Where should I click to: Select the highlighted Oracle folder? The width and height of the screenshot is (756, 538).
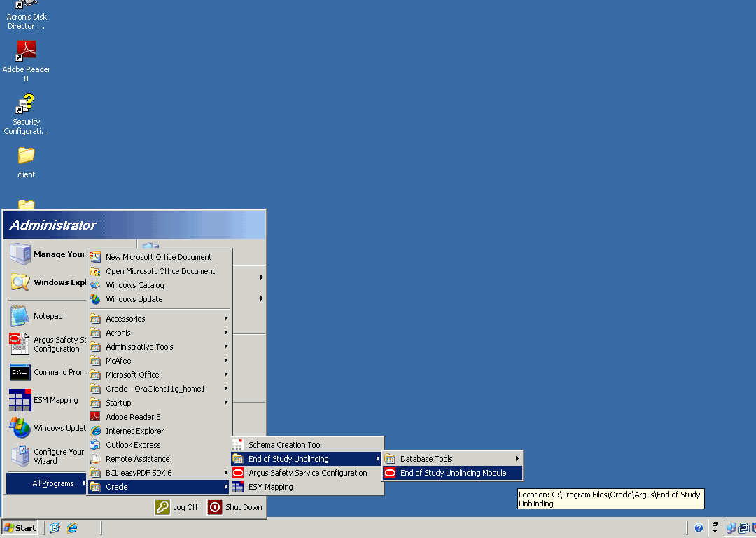[x=159, y=487]
